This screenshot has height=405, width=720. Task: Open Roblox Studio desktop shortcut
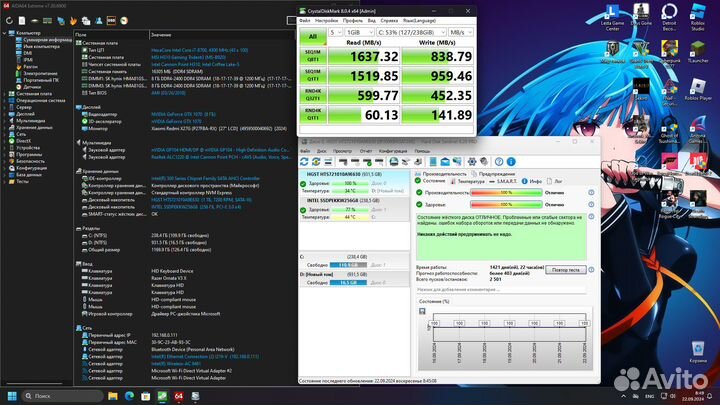pos(698,17)
